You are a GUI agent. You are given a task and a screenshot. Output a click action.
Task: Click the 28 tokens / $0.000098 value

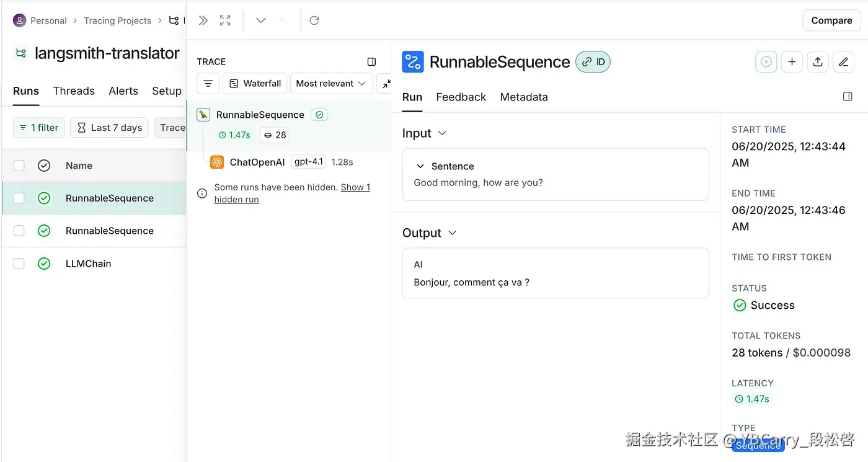click(791, 353)
